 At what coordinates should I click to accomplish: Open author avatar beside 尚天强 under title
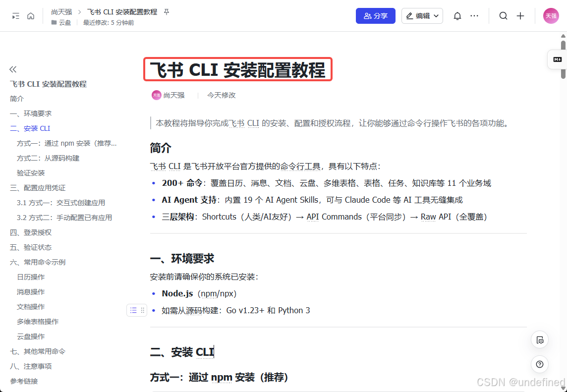point(156,95)
